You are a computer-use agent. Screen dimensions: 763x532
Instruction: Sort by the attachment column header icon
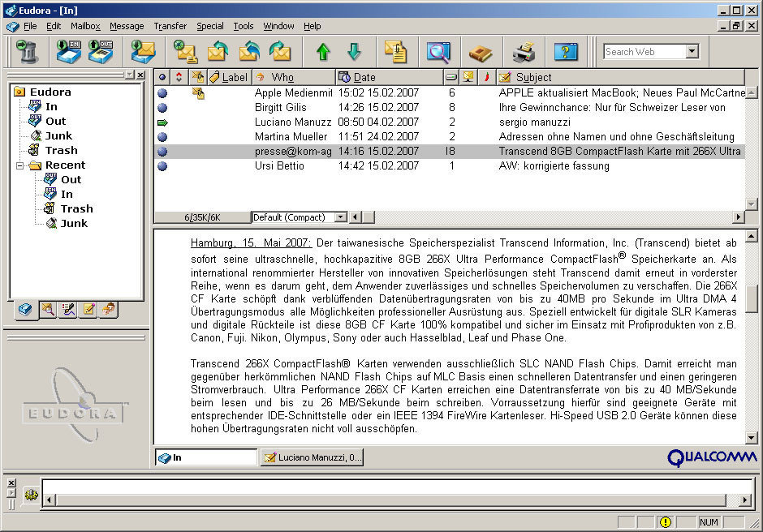click(197, 77)
